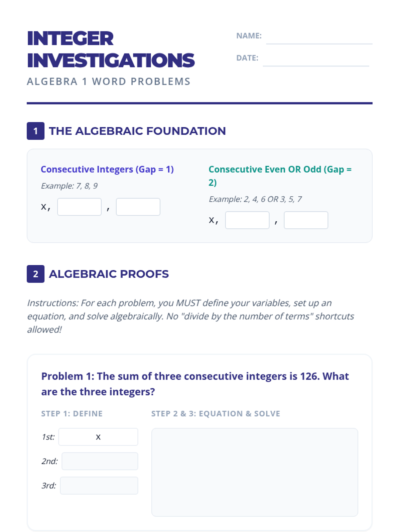Viewport: 399px width, 532px height.
Task: Click the section 2 number badge
Action: pos(36,274)
